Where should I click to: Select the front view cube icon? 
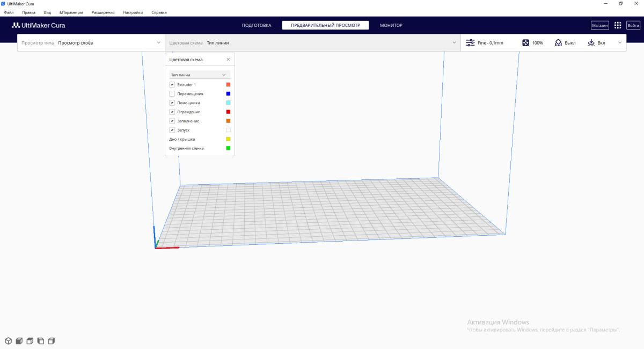coord(19,341)
